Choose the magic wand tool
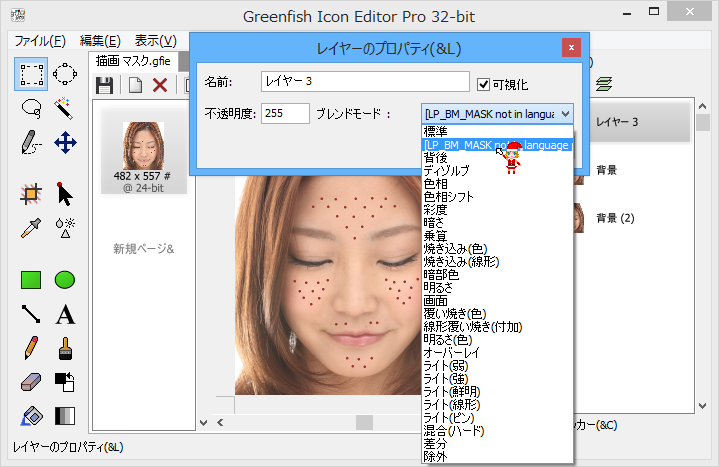Screen dimensions: 719x467 (x=65, y=108)
